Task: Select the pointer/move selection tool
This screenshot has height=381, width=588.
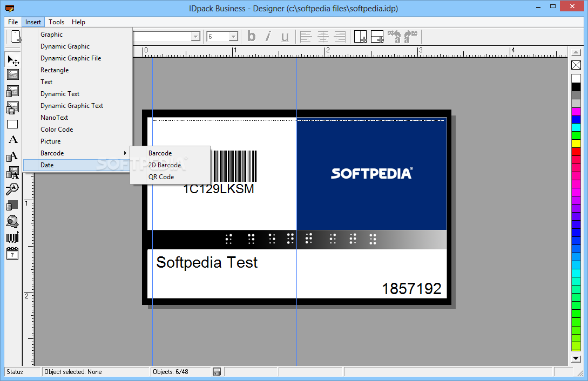Action: point(13,60)
